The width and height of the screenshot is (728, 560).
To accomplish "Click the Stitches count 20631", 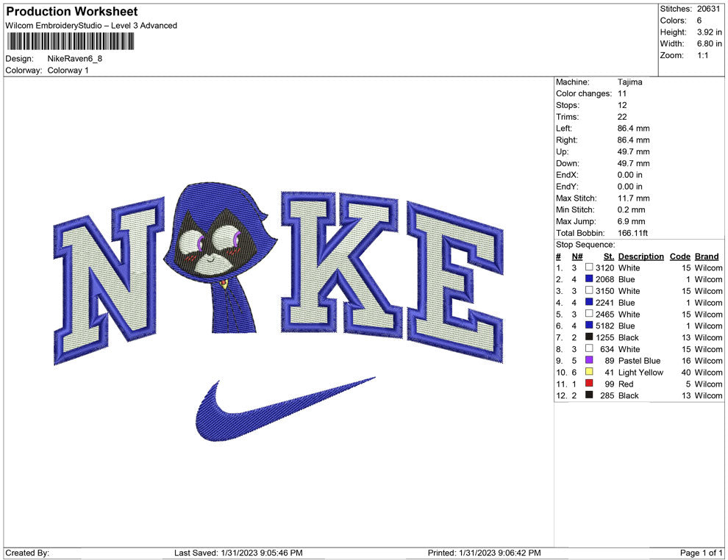I will tap(708, 9).
